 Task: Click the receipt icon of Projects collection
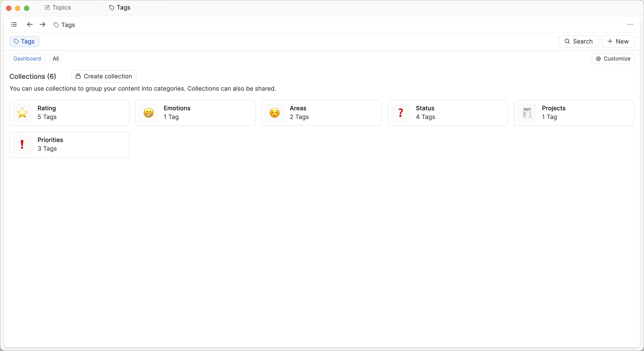coord(527,113)
